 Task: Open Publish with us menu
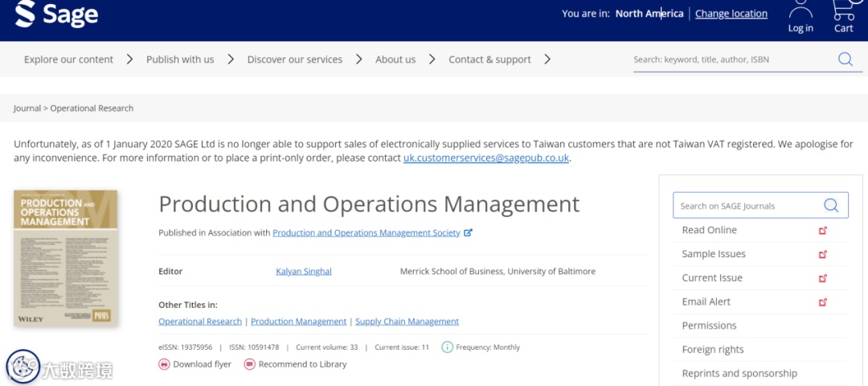pos(180,60)
